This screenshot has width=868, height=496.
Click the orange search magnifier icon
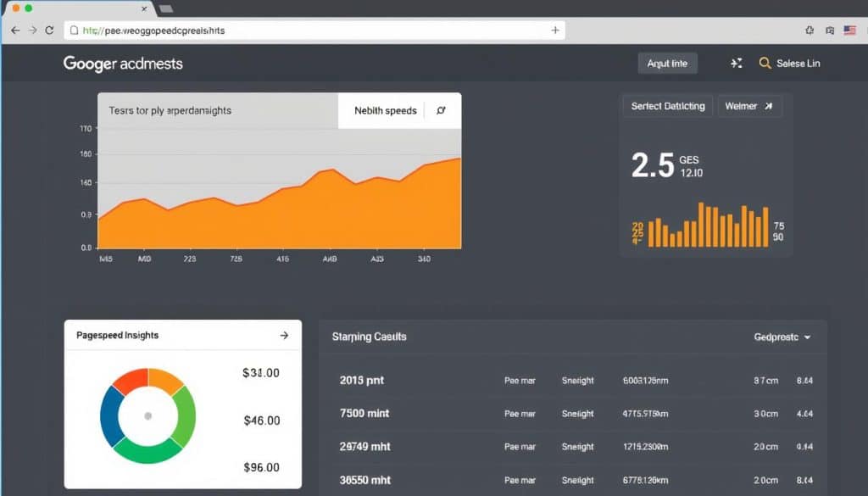[765, 63]
